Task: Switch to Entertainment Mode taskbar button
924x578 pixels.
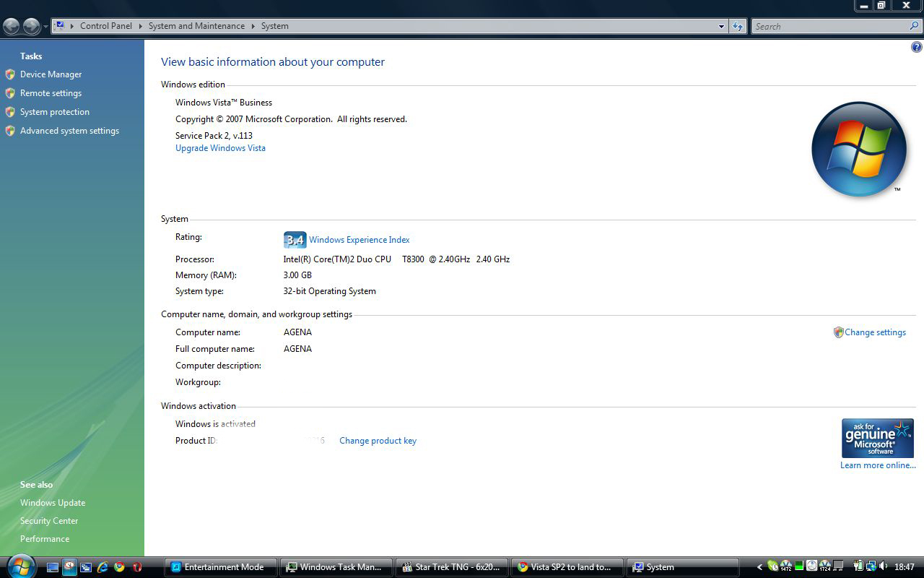Action: [222, 567]
